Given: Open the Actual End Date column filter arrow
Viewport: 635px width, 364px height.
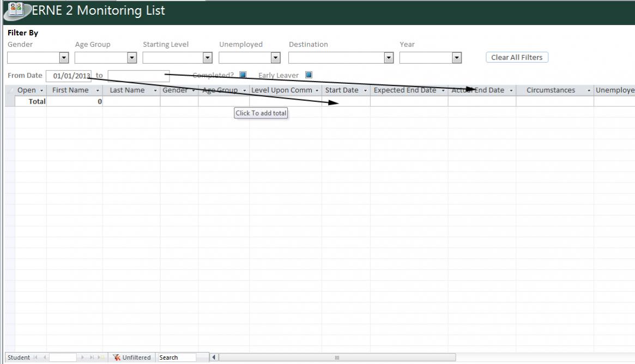Looking at the screenshot, I should tap(511, 90).
